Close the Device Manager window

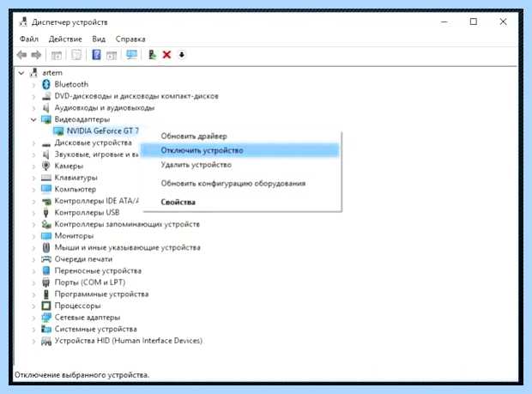point(503,21)
